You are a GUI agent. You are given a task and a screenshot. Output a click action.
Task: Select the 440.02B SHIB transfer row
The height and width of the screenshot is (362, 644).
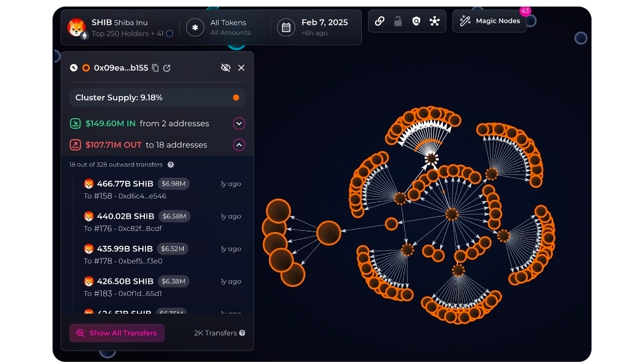click(162, 222)
